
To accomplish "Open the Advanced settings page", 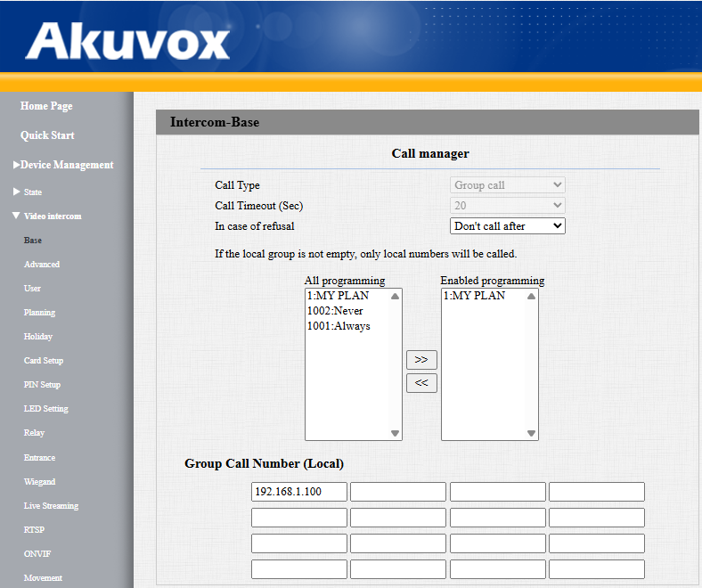I will pyautogui.click(x=42, y=265).
